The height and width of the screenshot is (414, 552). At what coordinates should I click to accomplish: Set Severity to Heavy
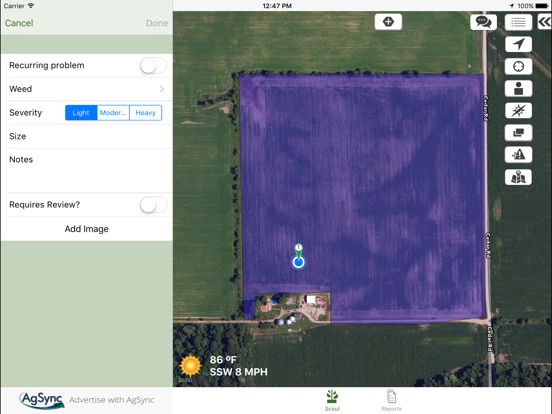146,113
